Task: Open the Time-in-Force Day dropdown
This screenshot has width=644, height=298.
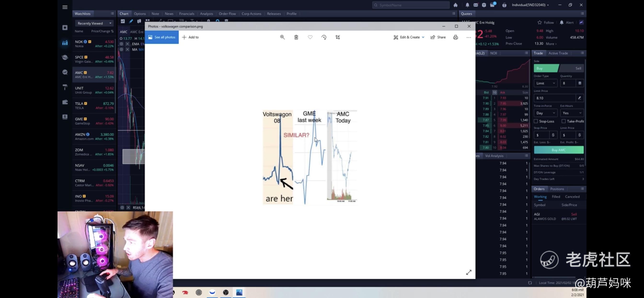Action: [x=545, y=113]
